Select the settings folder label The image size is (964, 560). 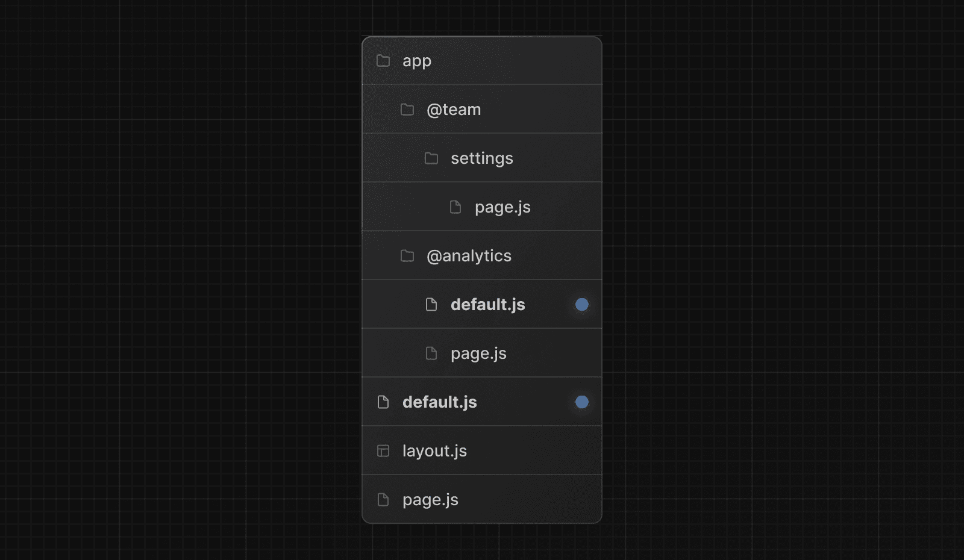pyautogui.click(x=482, y=158)
